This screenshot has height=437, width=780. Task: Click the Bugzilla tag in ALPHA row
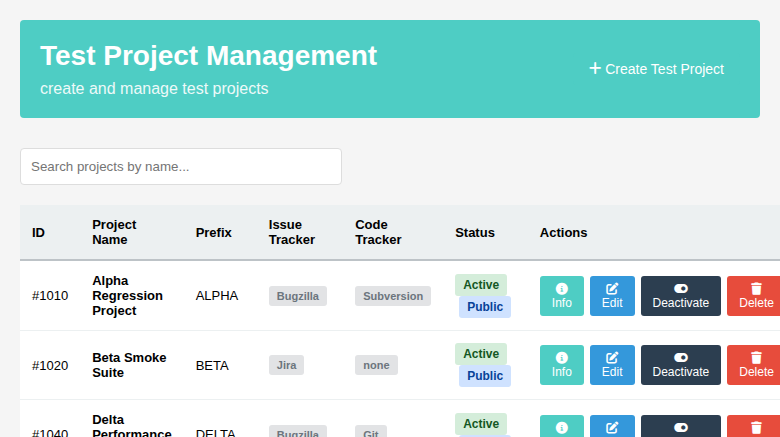(x=297, y=296)
